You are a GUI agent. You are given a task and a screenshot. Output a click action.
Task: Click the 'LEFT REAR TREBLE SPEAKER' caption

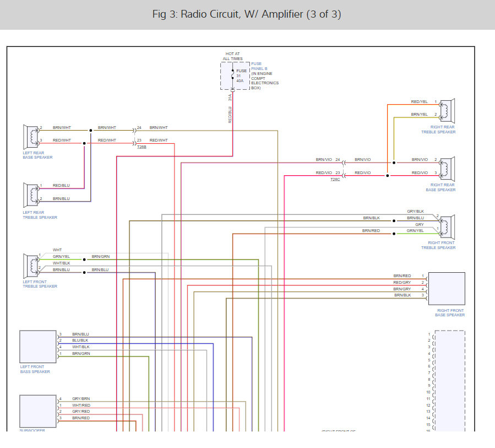40,215
